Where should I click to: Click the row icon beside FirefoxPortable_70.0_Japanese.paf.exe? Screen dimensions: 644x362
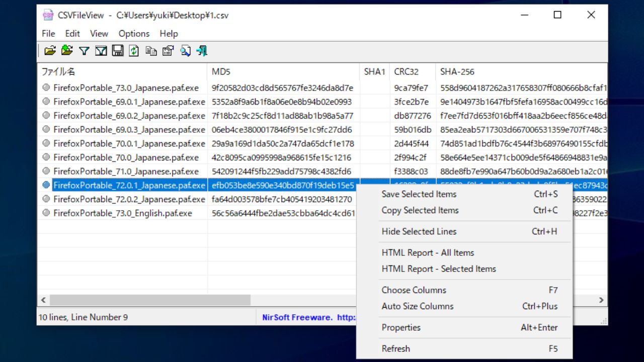(46, 157)
